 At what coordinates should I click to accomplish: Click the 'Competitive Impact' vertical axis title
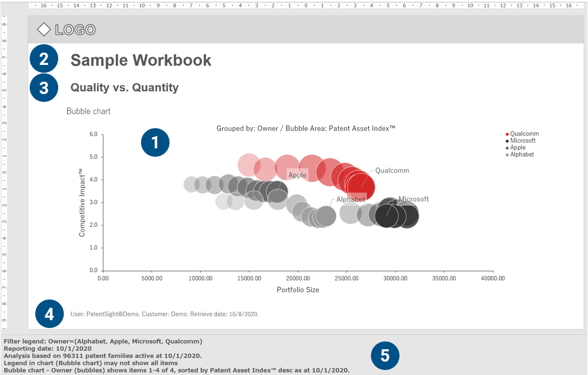click(x=82, y=203)
